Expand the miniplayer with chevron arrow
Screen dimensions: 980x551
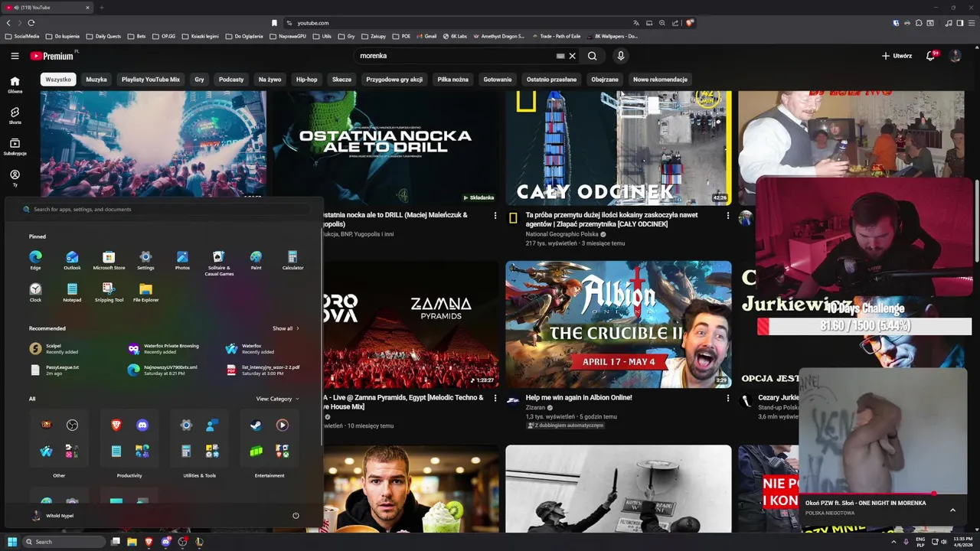click(x=952, y=510)
